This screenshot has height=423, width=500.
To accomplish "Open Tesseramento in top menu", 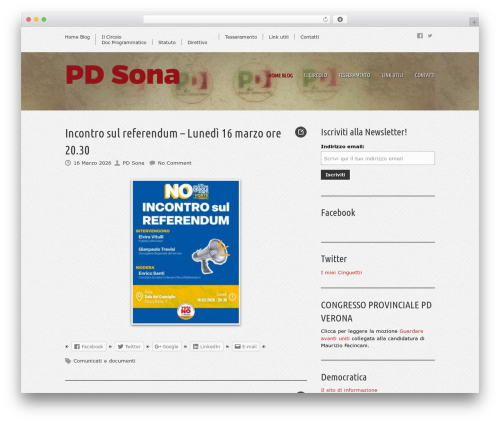I will pos(241,37).
